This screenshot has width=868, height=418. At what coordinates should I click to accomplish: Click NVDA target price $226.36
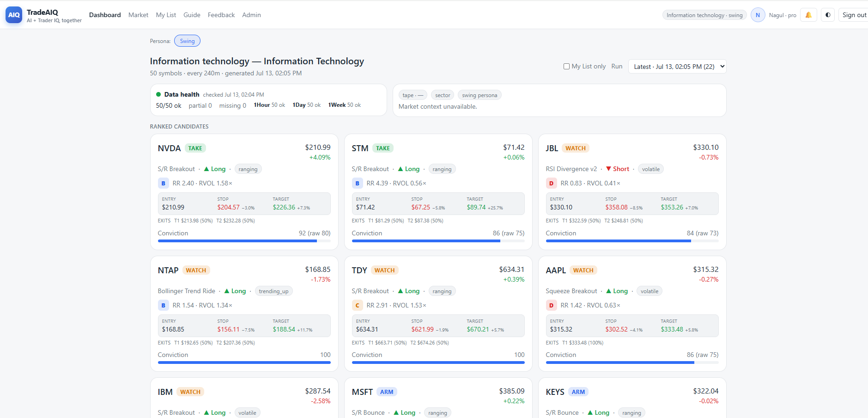pos(284,207)
